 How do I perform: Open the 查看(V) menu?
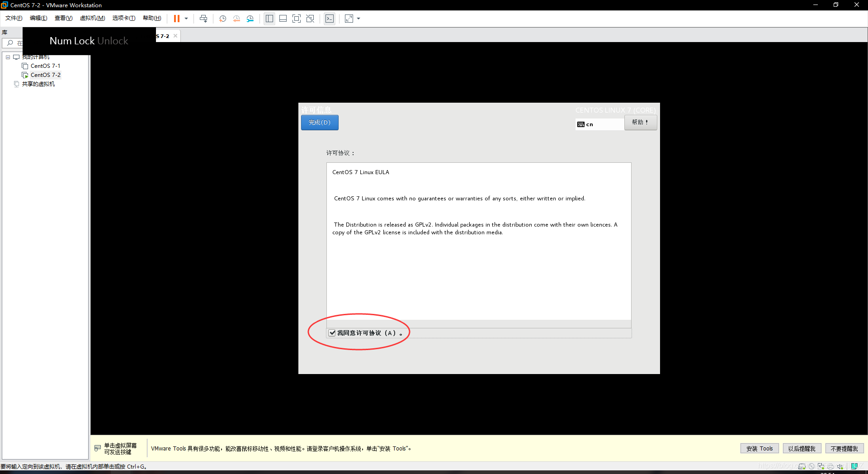[x=63, y=18]
